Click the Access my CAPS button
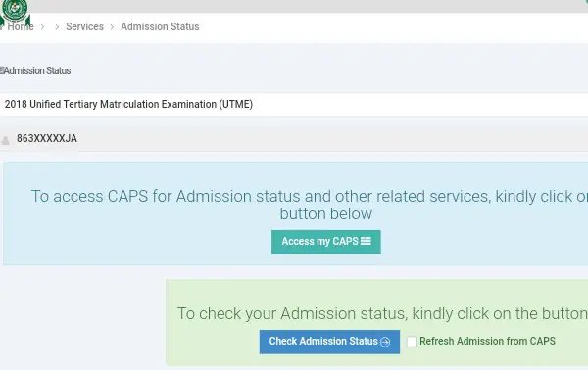The height and width of the screenshot is (370, 588). [326, 242]
